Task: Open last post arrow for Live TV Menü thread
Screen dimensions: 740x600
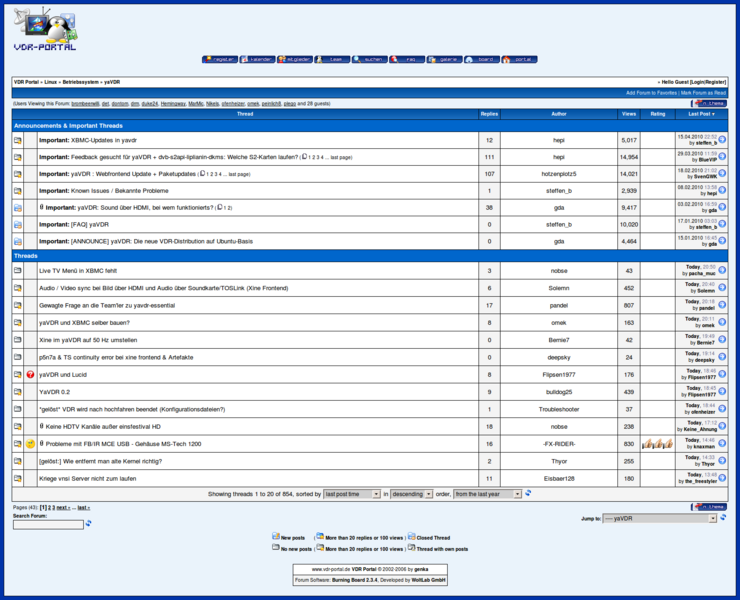Action: click(722, 270)
